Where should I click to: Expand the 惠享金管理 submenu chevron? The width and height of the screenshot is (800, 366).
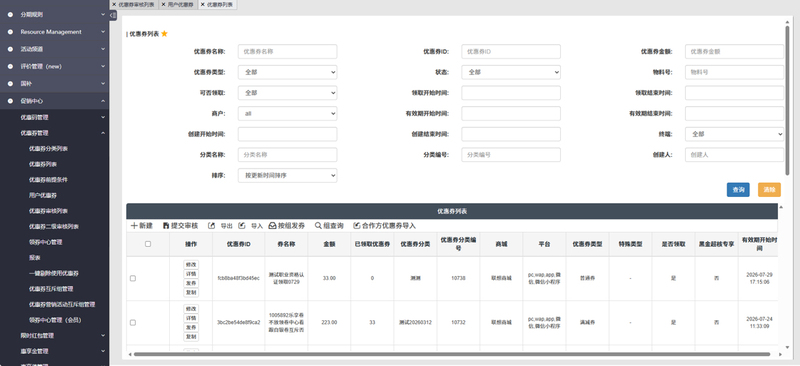(x=103, y=351)
